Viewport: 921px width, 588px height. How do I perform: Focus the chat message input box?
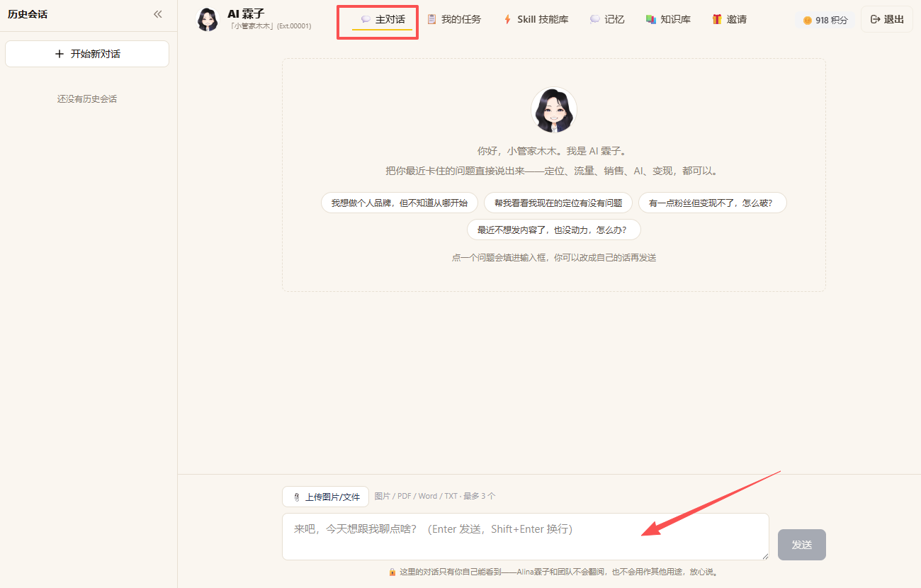[x=526, y=536]
